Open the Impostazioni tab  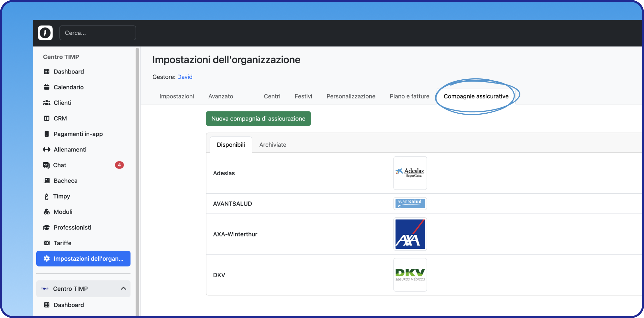(177, 96)
